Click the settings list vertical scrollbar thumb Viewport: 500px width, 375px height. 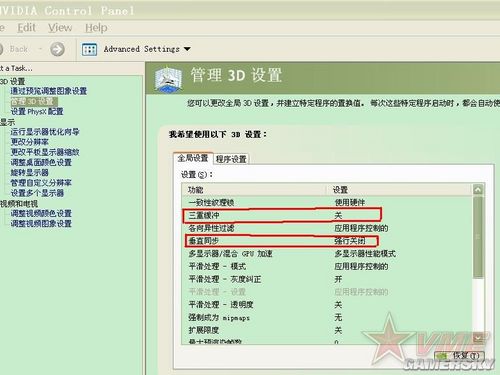(x=478, y=237)
